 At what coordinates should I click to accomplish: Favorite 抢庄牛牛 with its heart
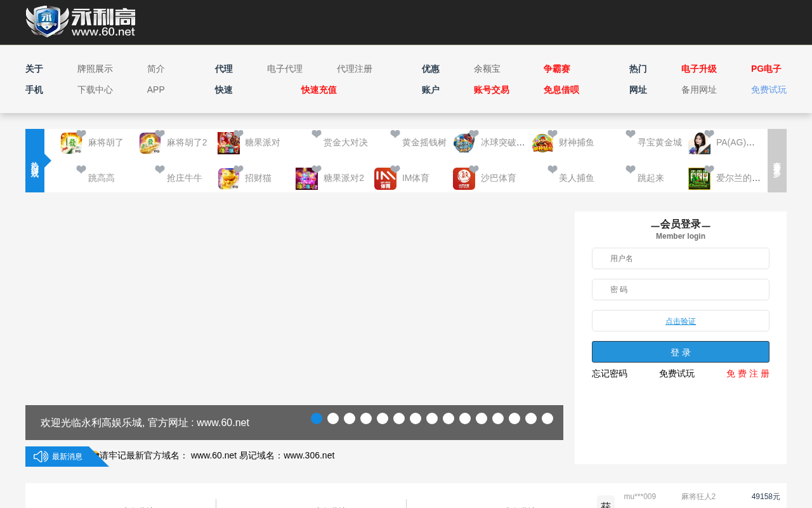[x=160, y=170]
